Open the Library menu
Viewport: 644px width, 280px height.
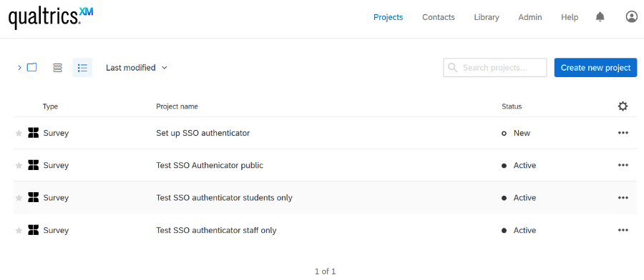(x=487, y=17)
